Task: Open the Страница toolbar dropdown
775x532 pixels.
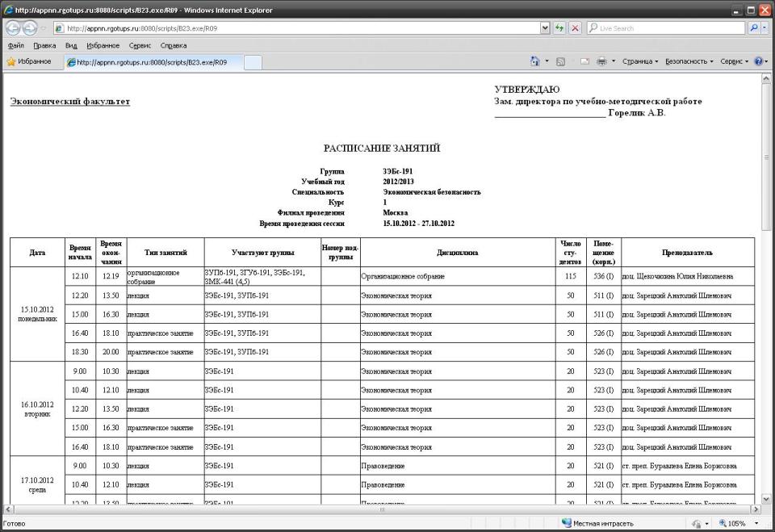Action: click(640, 61)
